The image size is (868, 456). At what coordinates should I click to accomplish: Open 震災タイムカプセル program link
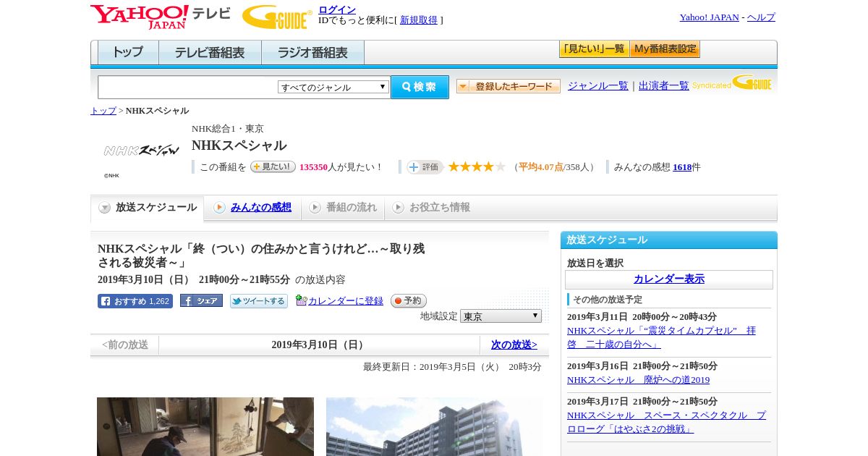[661, 337]
